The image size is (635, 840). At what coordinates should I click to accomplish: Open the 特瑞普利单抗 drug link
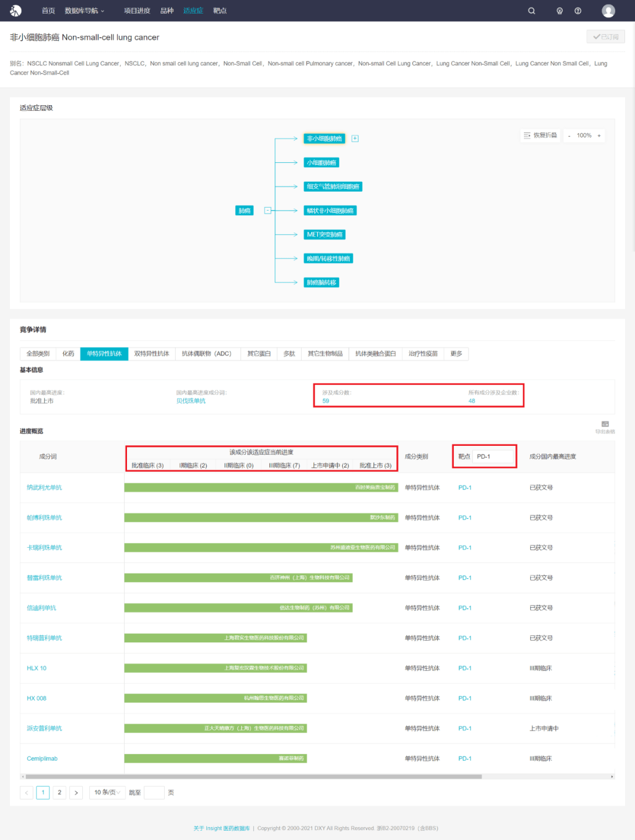(x=44, y=638)
